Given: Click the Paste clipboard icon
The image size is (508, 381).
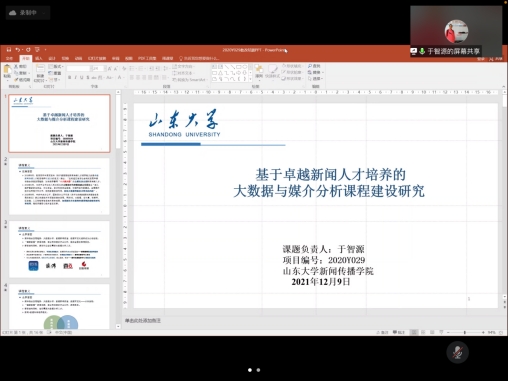Looking at the screenshot, I should click(7, 70).
